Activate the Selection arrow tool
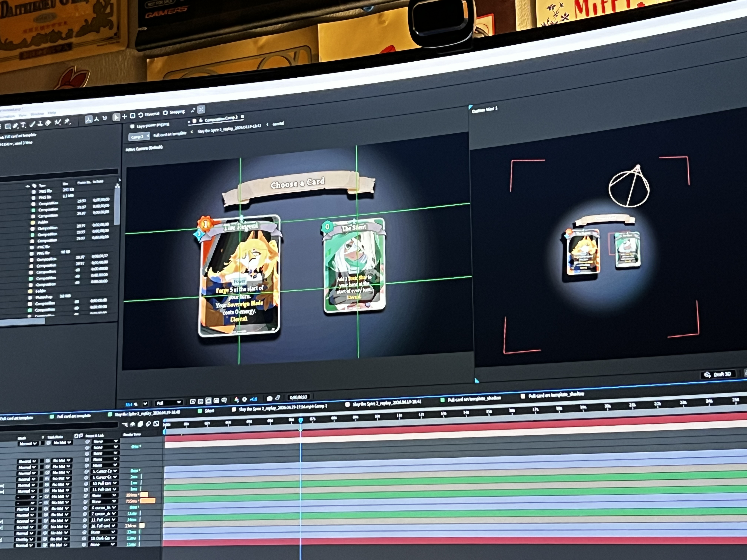The image size is (747, 560). point(116,117)
